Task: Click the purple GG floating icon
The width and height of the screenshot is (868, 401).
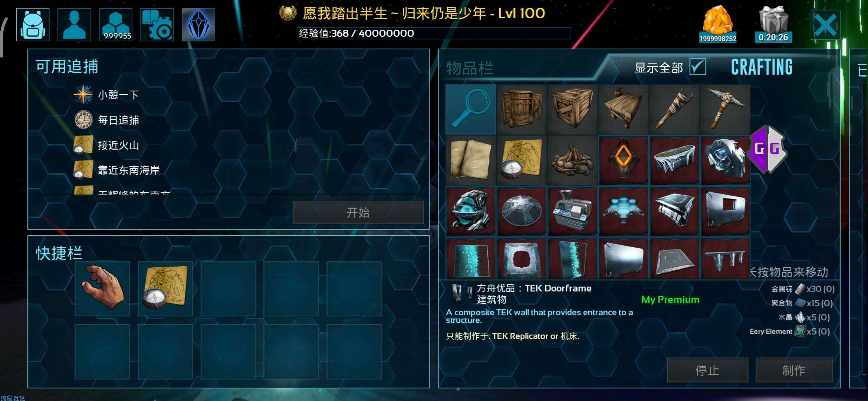Action: click(767, 149)
